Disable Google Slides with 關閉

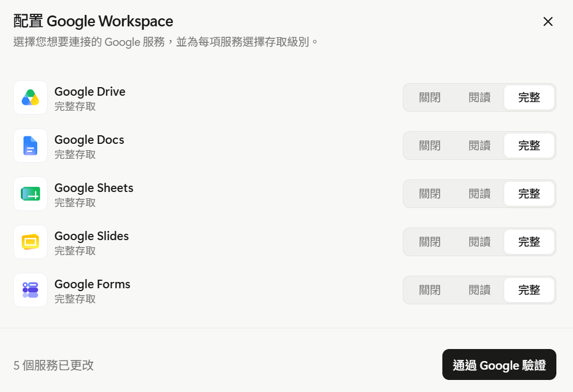pos(430,242)
